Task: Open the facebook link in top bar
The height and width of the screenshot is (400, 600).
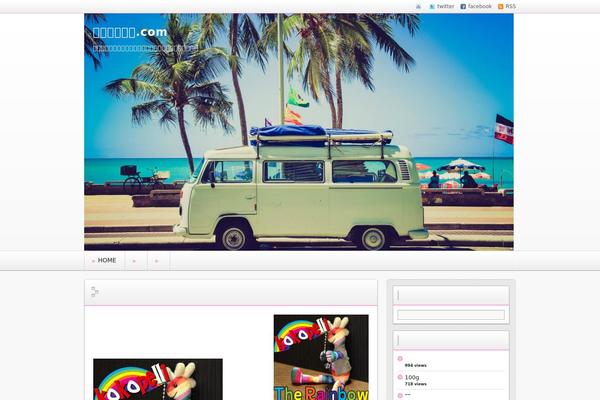Action: [479, 6]
